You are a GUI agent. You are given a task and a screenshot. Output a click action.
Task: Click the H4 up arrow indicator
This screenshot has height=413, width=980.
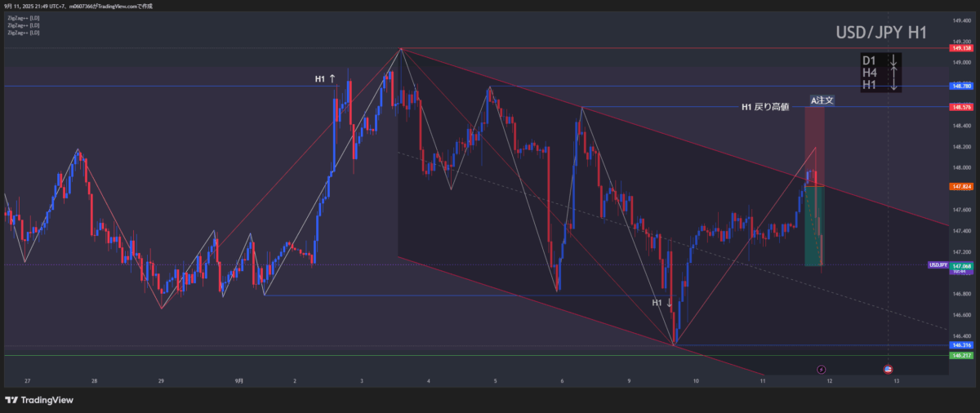coord(894,73)
